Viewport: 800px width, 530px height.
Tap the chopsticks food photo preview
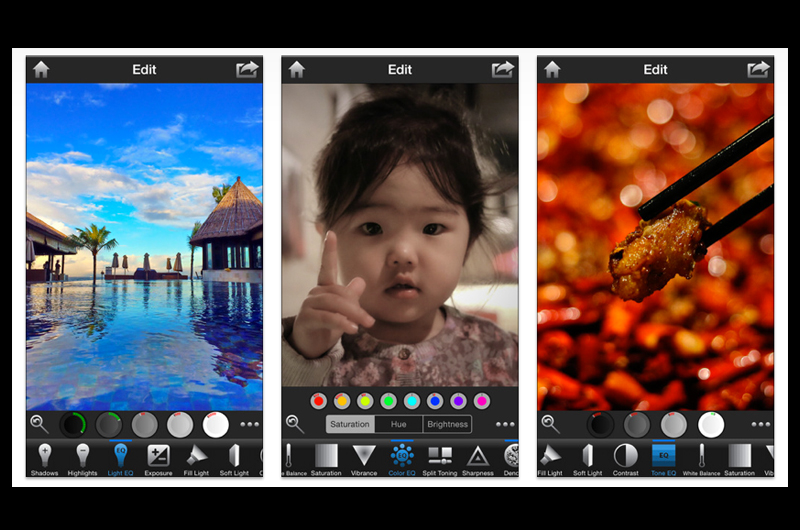[x=656, y=247]
